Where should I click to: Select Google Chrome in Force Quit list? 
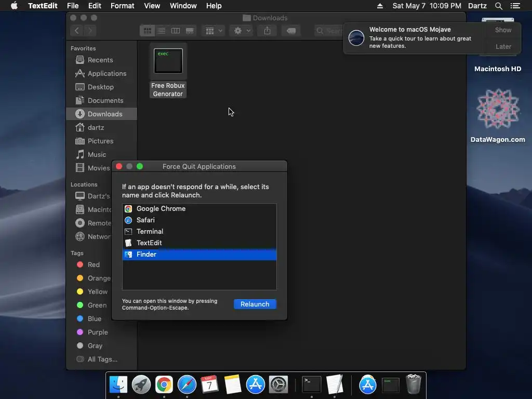click(199, 209)
